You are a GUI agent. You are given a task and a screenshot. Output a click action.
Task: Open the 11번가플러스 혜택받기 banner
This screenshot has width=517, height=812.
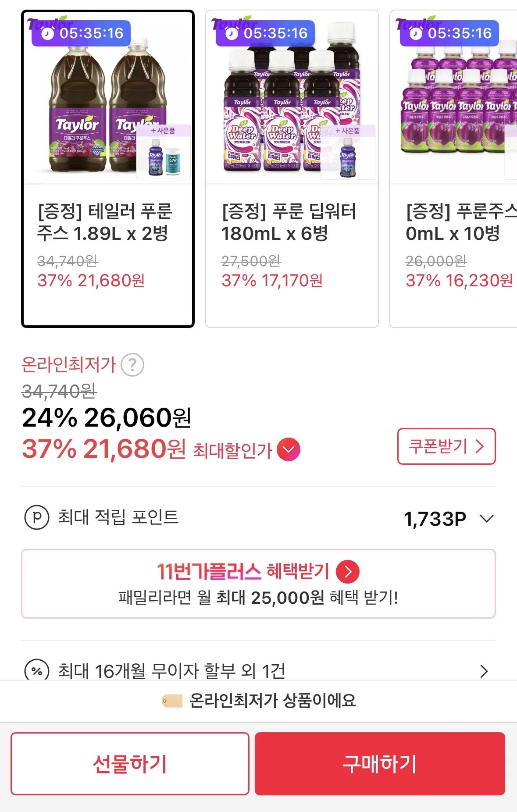tap(258, 584)
